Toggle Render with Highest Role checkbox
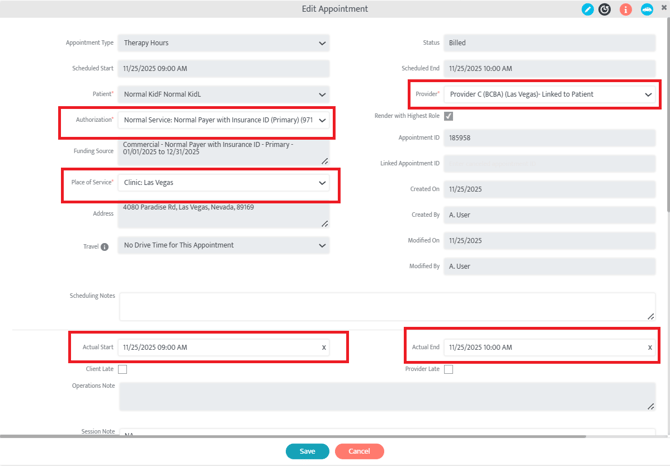Viewport: 670px width, 466px height. click(449, 116)
